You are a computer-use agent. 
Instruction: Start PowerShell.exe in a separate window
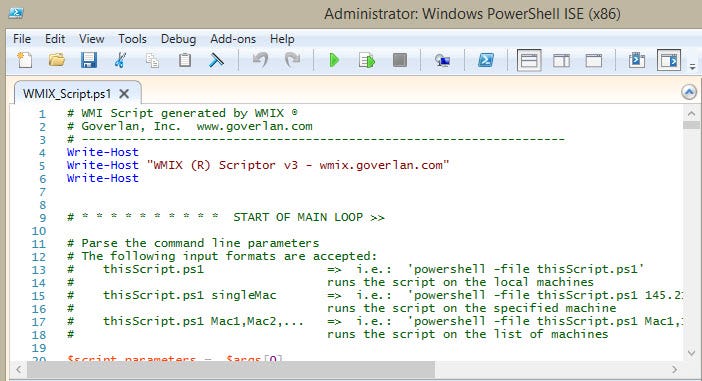click(x=486, y=60)
